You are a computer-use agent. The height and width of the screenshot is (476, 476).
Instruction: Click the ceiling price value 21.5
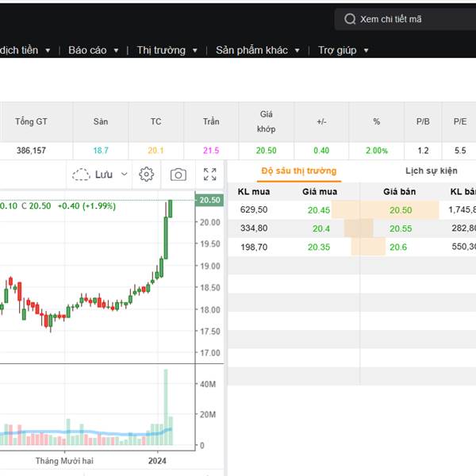211,151
